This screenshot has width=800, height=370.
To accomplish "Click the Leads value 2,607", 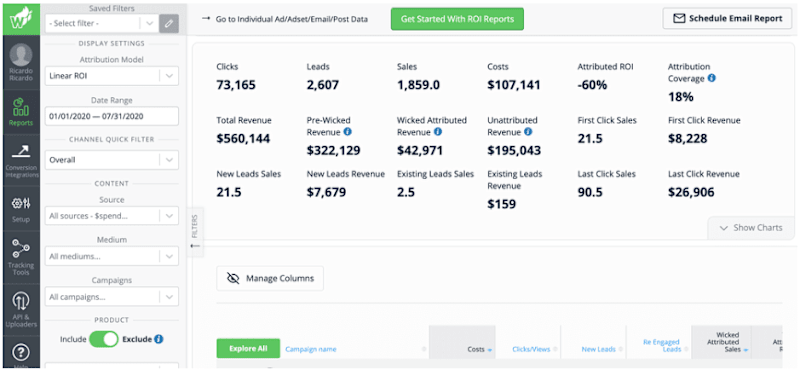I will coord(322,85).
